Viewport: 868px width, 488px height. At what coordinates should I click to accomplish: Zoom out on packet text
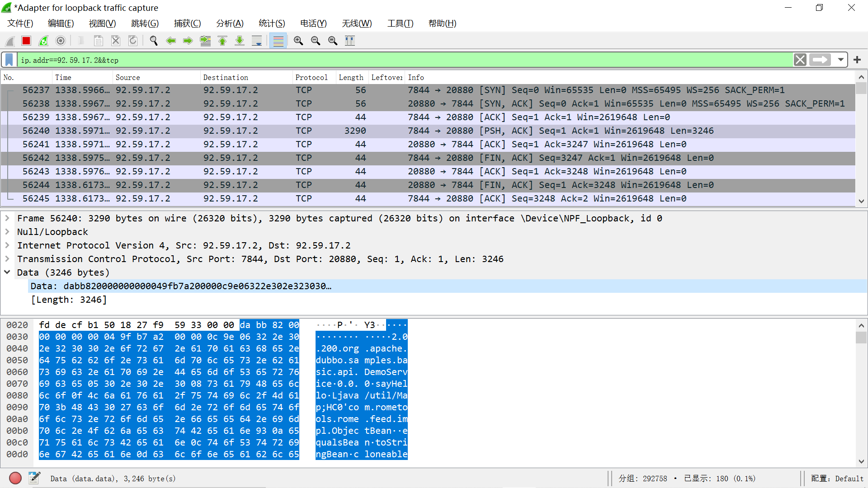click(316, 41)
